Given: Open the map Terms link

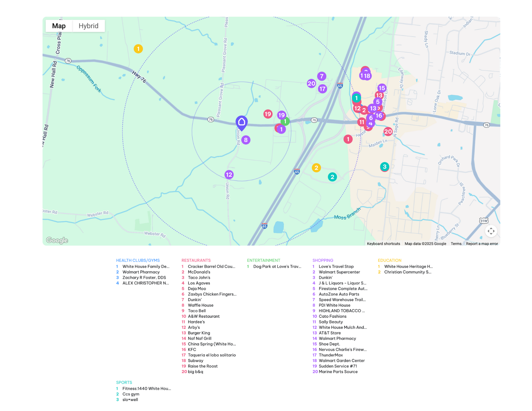Looking at the screenshot, I should 456,244.
